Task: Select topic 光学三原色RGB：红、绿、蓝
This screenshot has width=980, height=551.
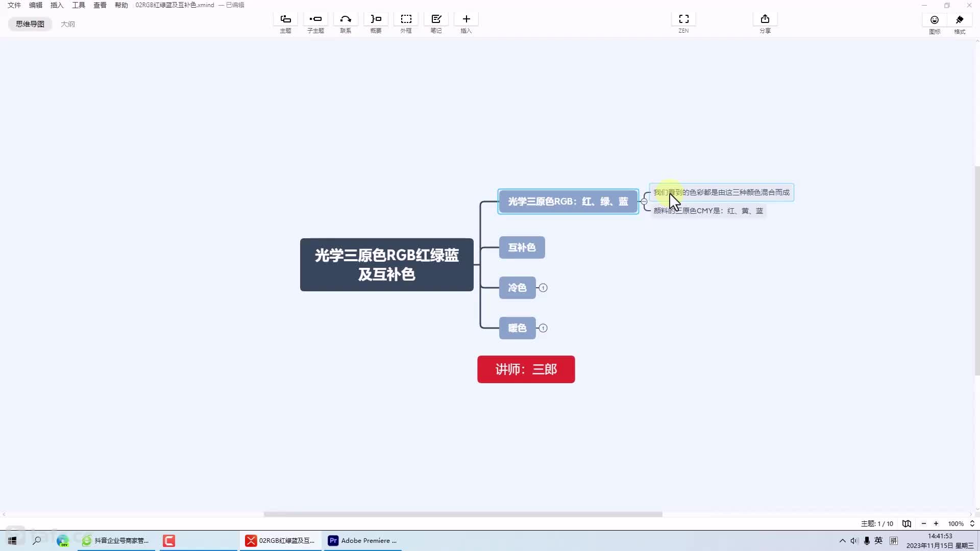Action: [x=568, y=202]
